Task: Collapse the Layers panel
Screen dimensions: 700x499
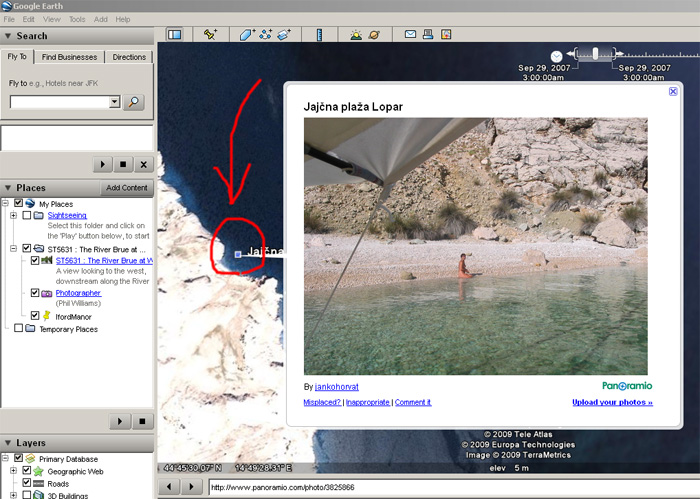Action: [x=8, y=443]
